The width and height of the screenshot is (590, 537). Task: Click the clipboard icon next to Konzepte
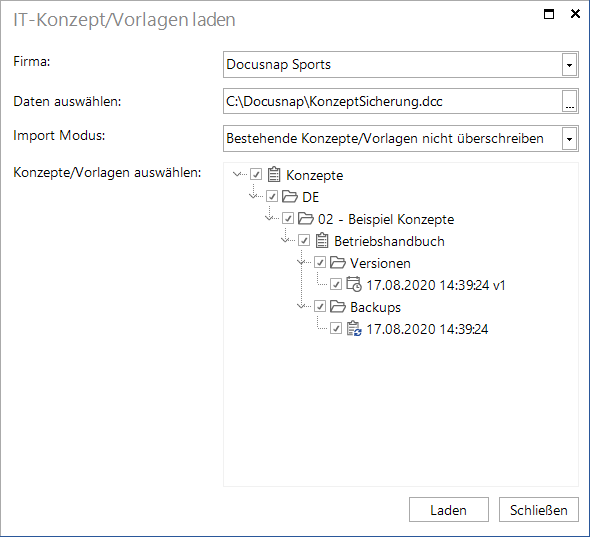tap(274, 174)
